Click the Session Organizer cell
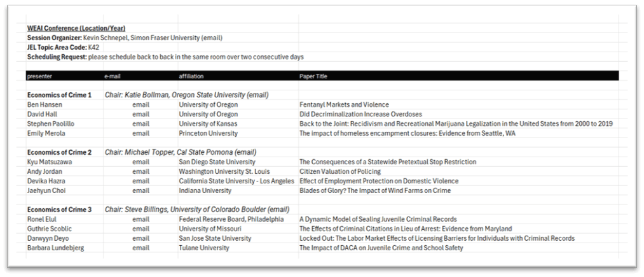The width and height of the screenshot is (644, 277). click(125, 38)
